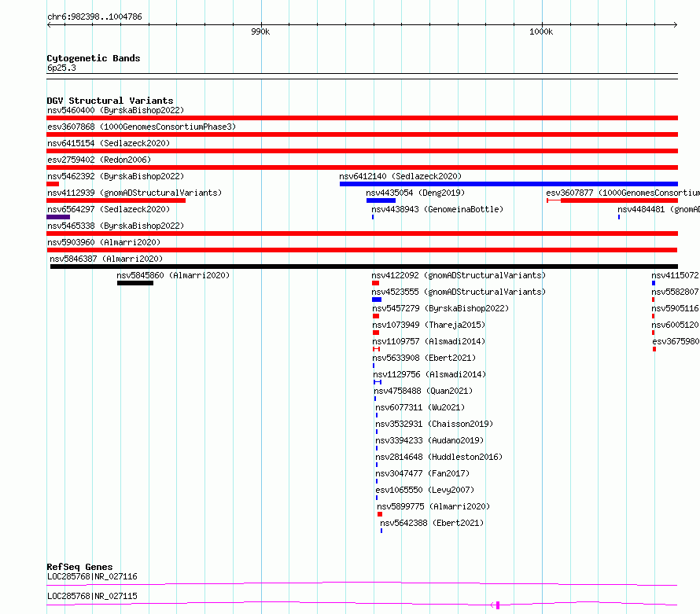Click the nsv5642388 (Ebert2021) label
This screenshot has width=700, height=614.
pos(432,523)
